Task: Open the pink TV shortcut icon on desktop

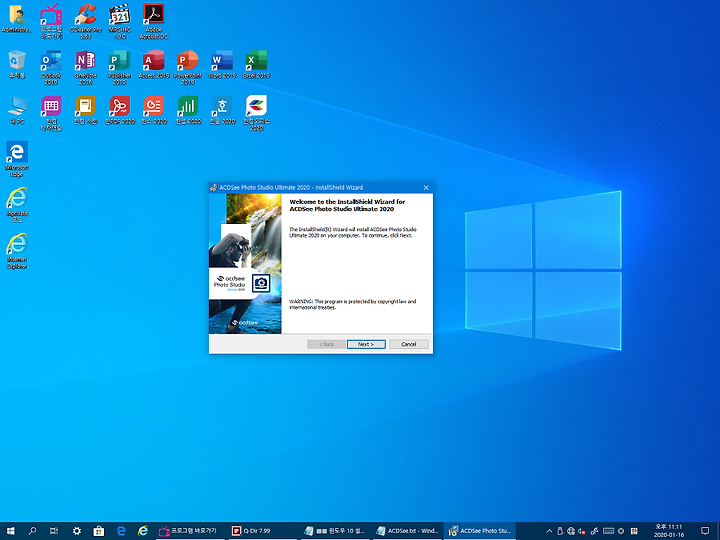Action: coord(51,21)
